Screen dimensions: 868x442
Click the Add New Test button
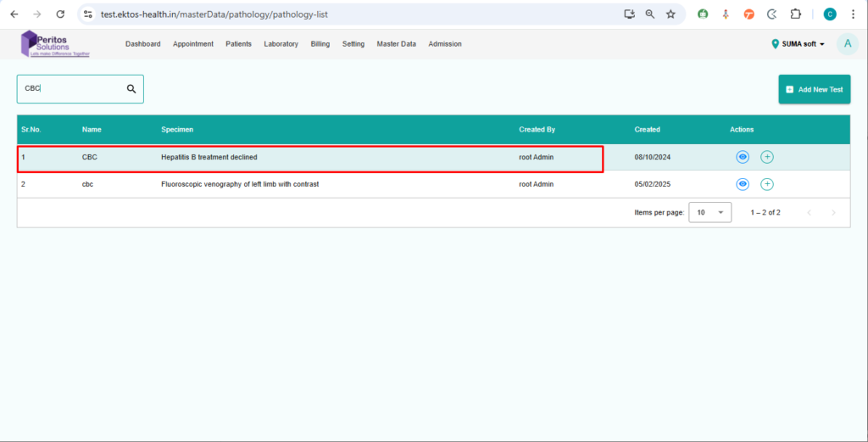point(814,89)
